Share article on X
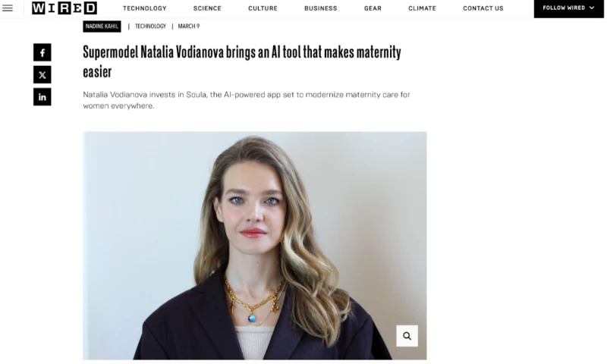Screen dimensions: 607x364 (x=42, y=74)
